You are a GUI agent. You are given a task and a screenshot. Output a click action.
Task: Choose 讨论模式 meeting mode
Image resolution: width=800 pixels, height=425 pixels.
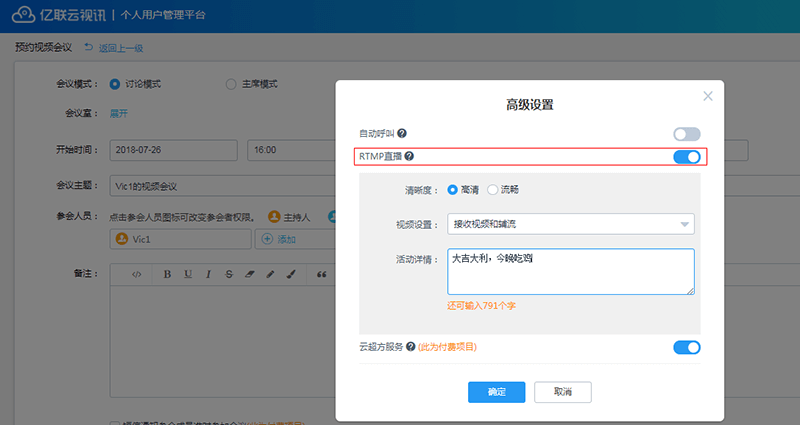(x=115, y=84)
